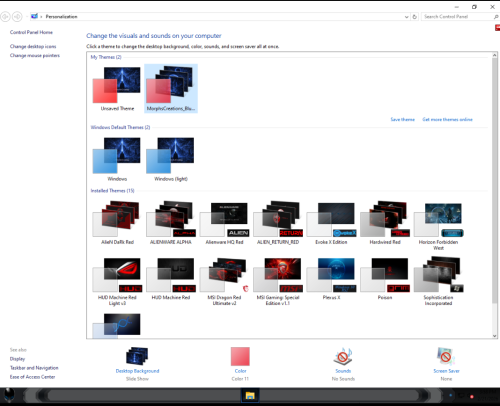Click the Windows Default Themes (2) header

(x=120, y=127)
